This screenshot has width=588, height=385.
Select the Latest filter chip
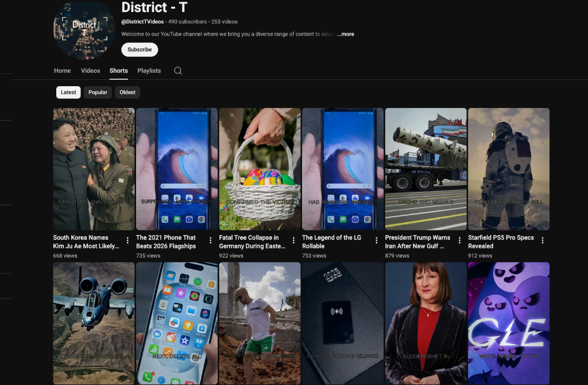[68, 92]
